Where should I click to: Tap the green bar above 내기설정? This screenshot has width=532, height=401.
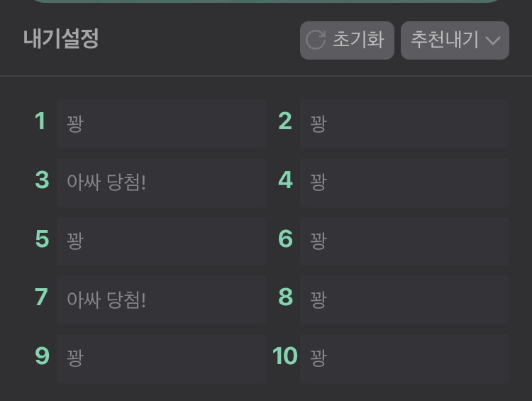(266, 1)
